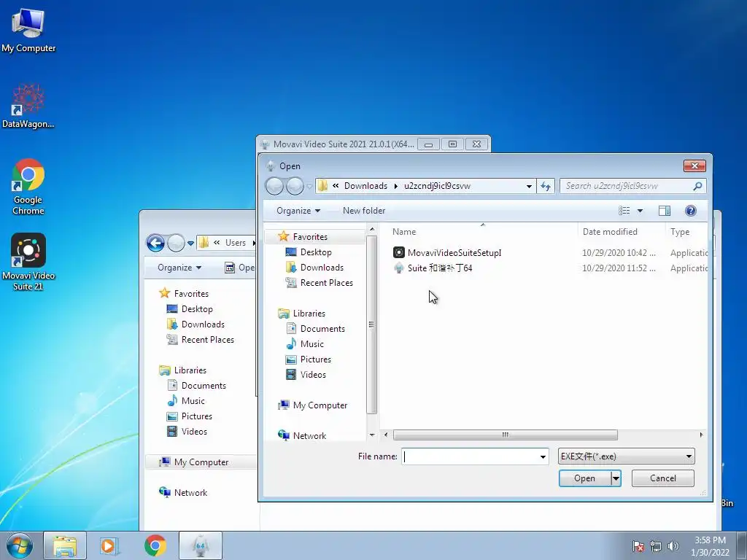Refresh the folder in Open dialog address bar
Viewport: 747px width, 560px height.
546,186
